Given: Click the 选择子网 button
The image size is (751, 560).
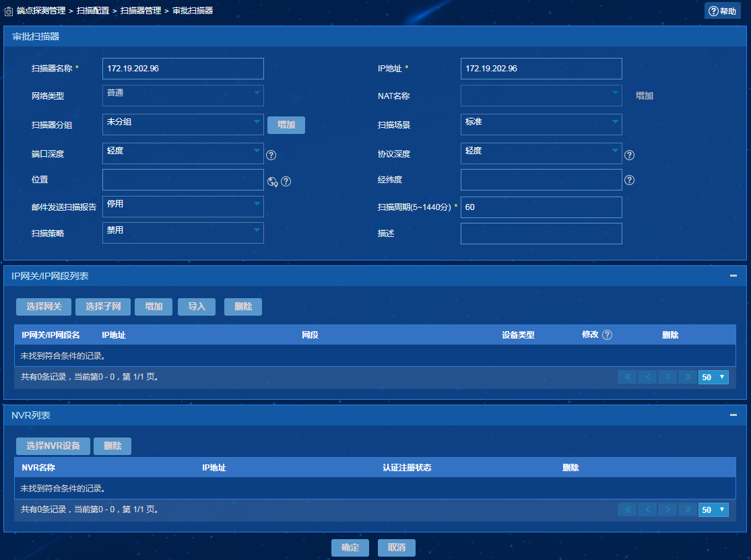Looking at the screenshot, I should point(103,307).
